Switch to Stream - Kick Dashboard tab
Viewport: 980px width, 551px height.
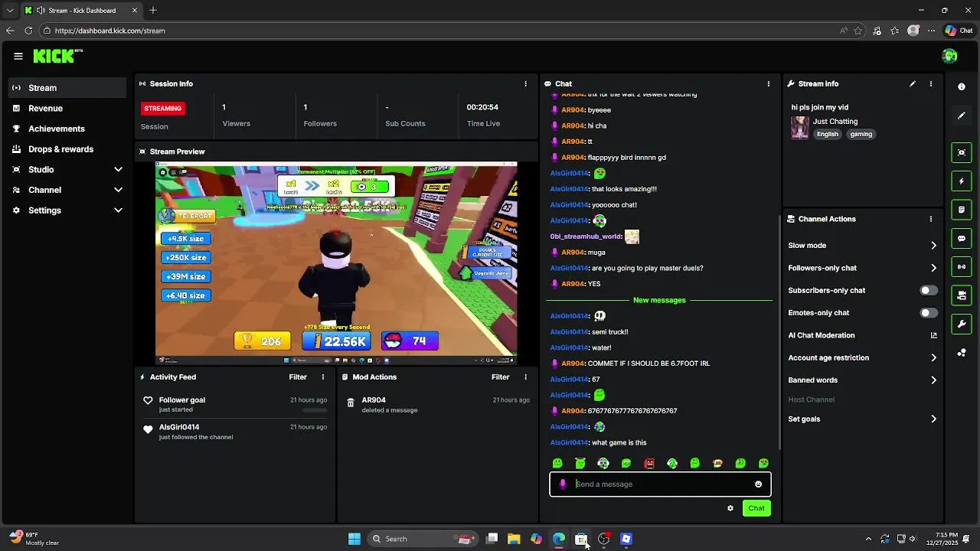(80, 11)
